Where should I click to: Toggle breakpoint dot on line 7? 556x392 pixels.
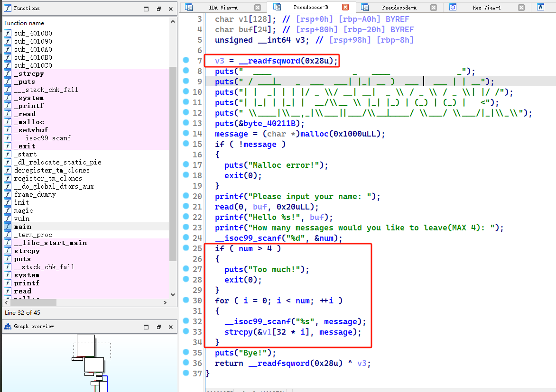tap(186, 60)
